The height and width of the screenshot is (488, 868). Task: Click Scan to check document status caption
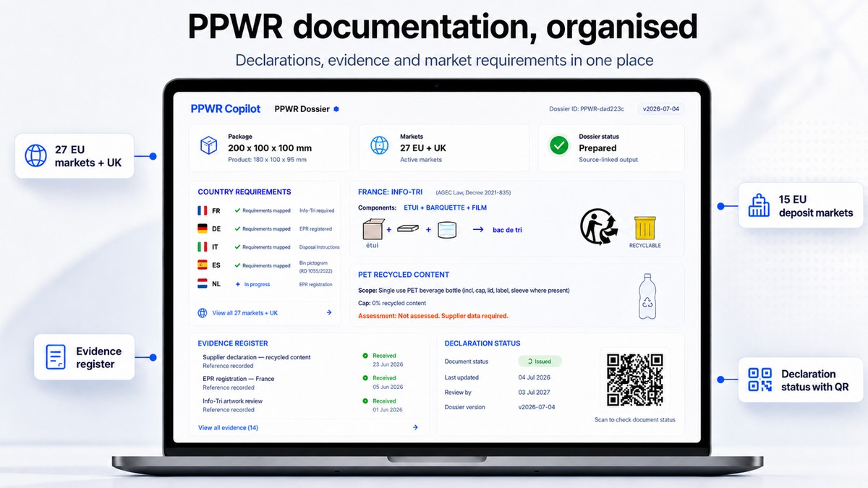pyautogui.click(x=635, y=420)
